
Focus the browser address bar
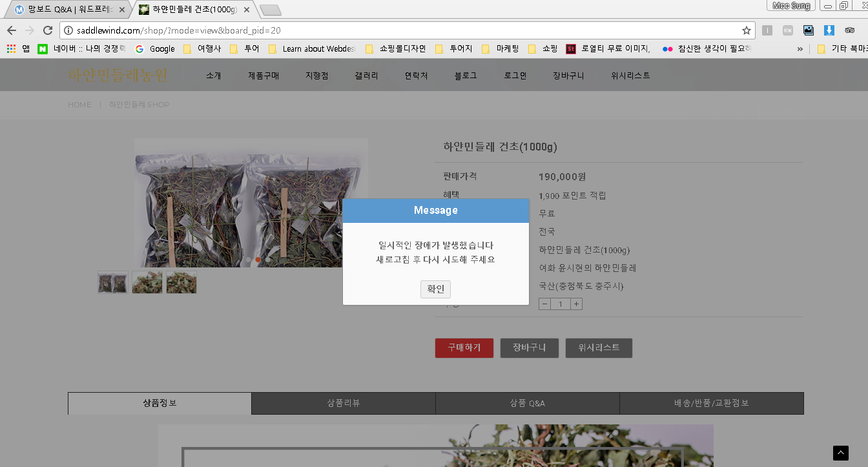pos(407,30)
